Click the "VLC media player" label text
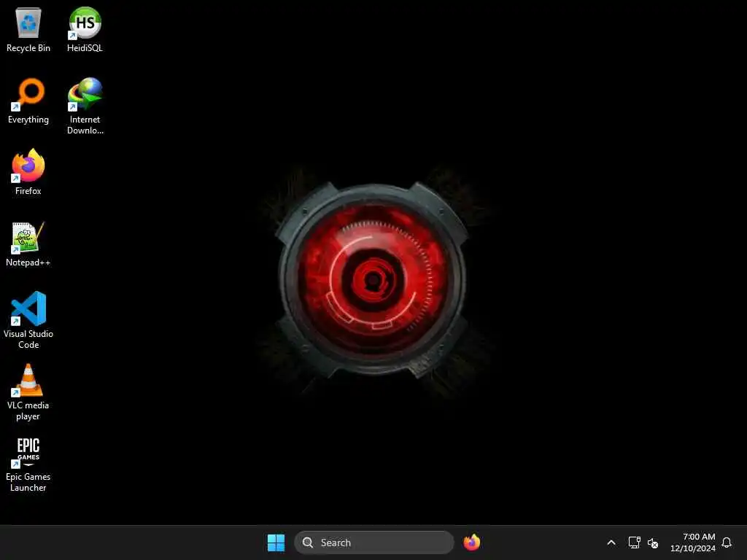This screenshot has width=747, height=560. pos(28,411)
